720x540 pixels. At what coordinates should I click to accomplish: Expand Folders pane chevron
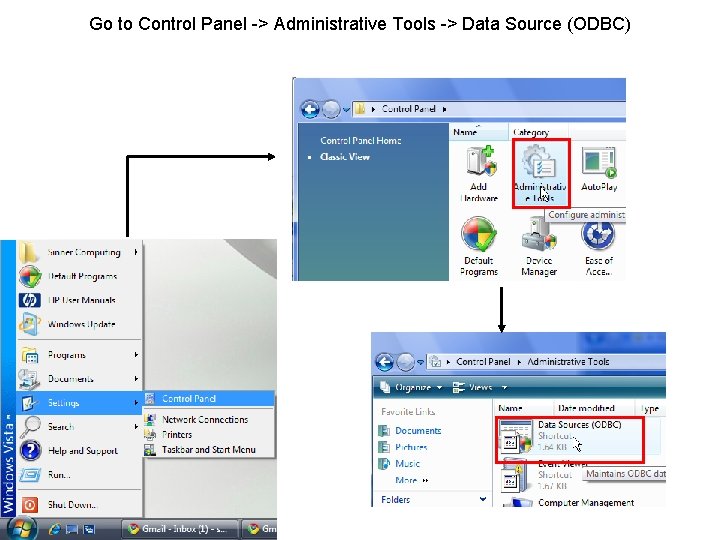[483, 499]
